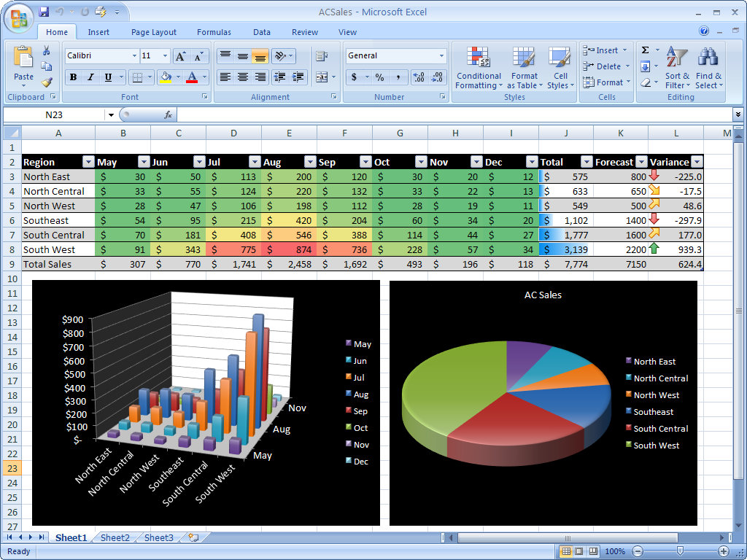Switch to Normal view in status bar
Viewport: 747px width, 560px height.
[x=566, y=551]
